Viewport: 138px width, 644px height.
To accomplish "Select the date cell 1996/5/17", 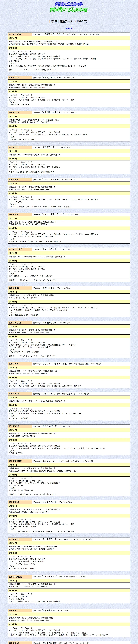I will (20, 643).
